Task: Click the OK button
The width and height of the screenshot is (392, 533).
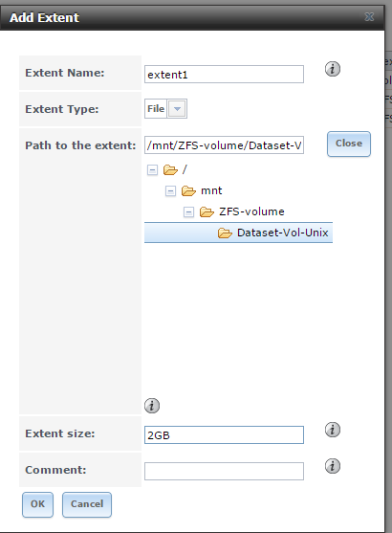Action: coord(37,504)
